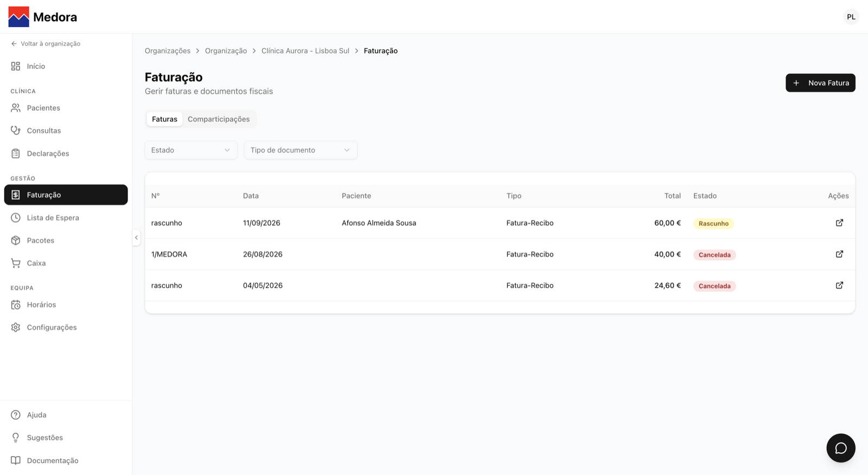Open the 60,00 € rascunho invoice link icon
868x475 pixels.
pyautogui.click(x=839, y=223)
